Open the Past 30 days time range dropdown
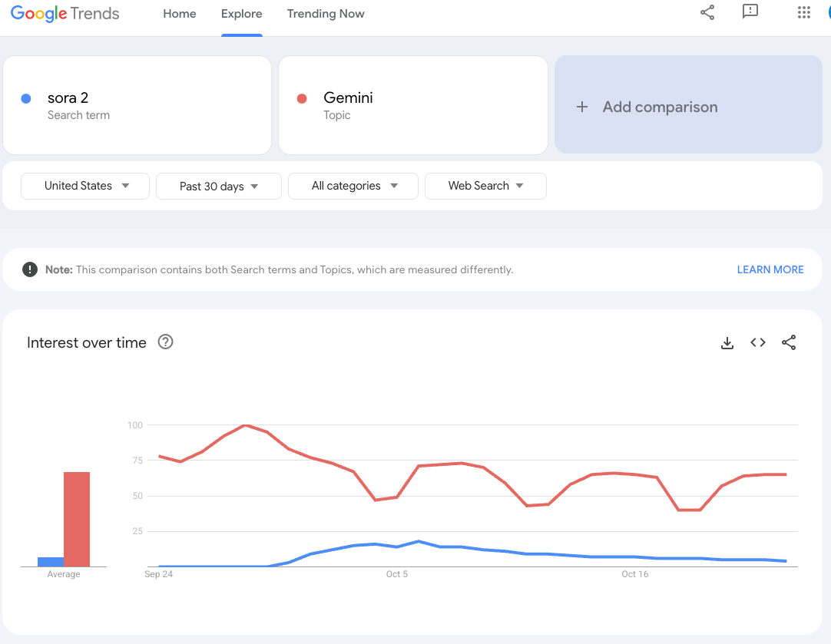This screenshot has width=831, height=644. coord(219,187)
